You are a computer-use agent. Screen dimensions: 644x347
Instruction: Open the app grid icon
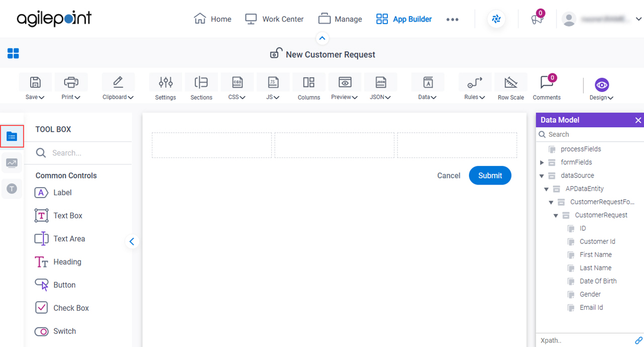(x=13, y=53)
